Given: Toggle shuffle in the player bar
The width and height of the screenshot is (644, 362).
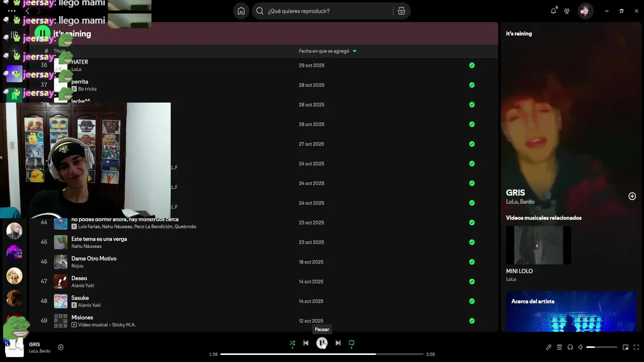Looking at the screenshot, I should (x=292, y=343).
